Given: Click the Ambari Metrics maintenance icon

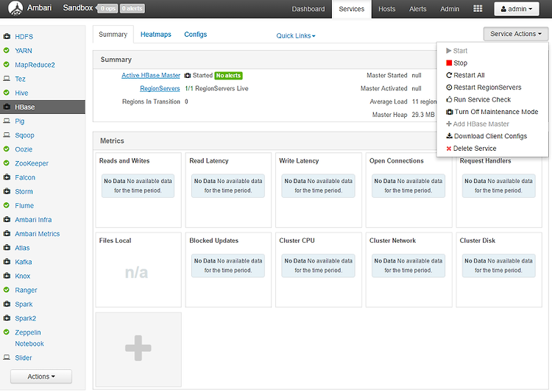Looking at the screenshot, I should point(7,233).
